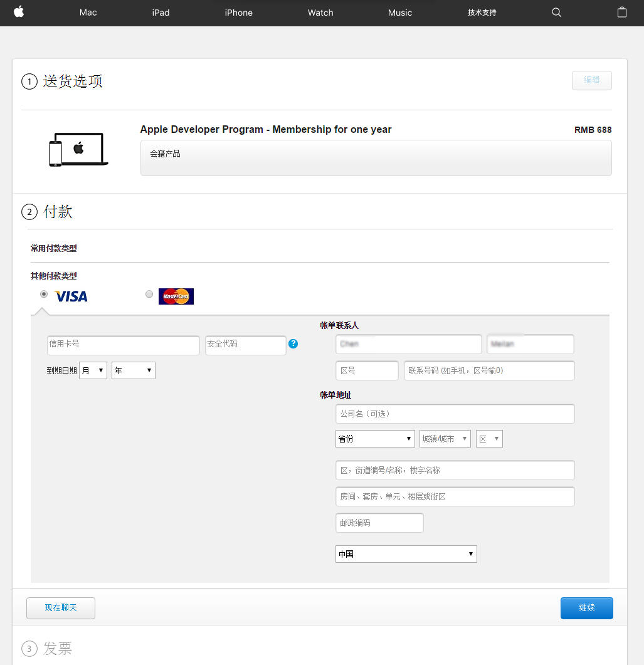The height and width of the screenshot is (665, 644).
Task: Click the 发票 section heading
Action: point(58,649)
